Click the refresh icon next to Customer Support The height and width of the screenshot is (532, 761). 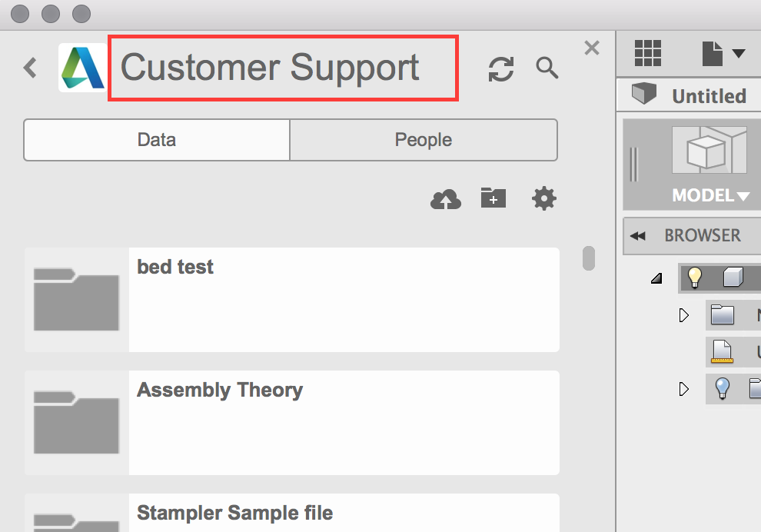click(x=500, y=69)
